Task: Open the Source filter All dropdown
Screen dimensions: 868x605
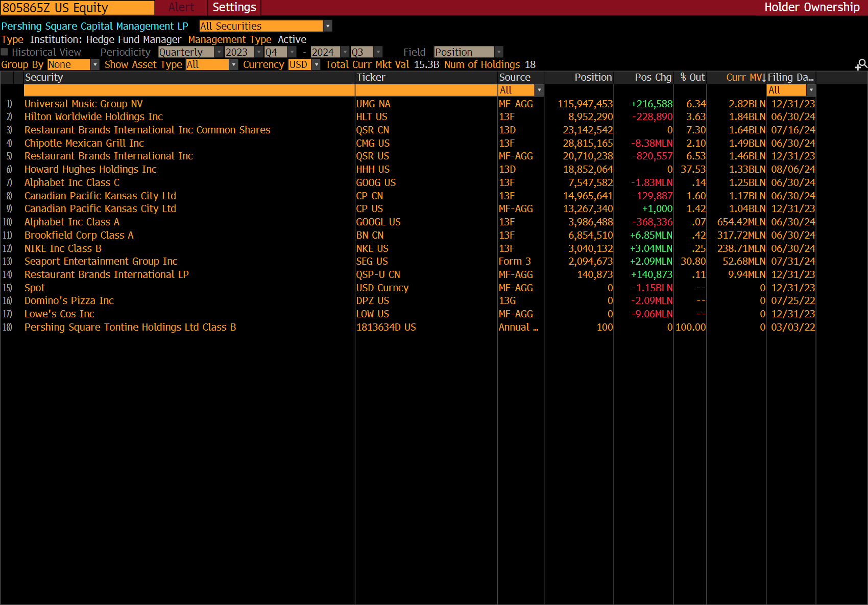Action: click(521, 90)
